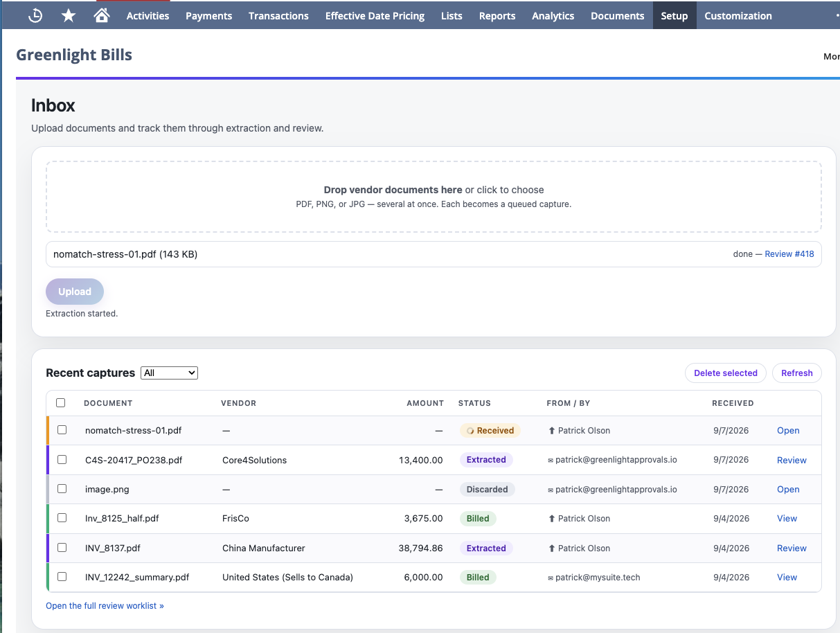Click envelope icon beside patrick@mysuite.tech

click(551, 578)
